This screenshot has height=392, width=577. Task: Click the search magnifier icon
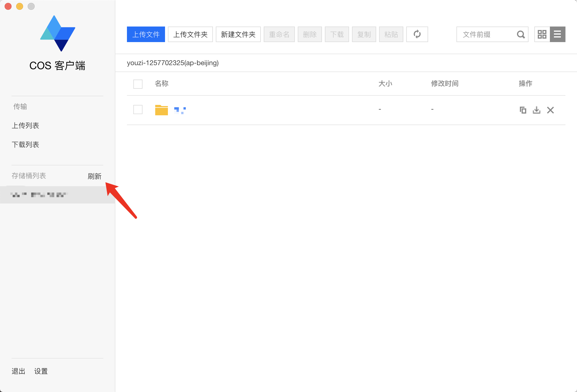pyautogui.click(x=520, y=35)
